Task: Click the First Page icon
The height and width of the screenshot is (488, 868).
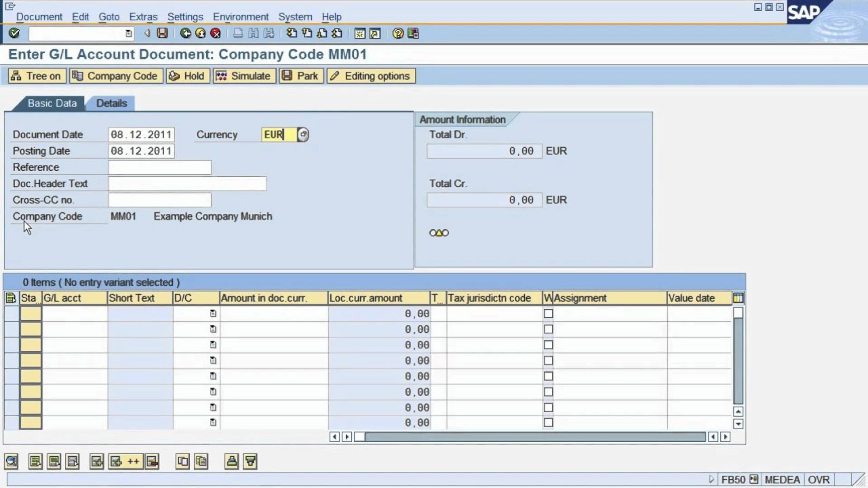Action: click(x=292, y=33)
